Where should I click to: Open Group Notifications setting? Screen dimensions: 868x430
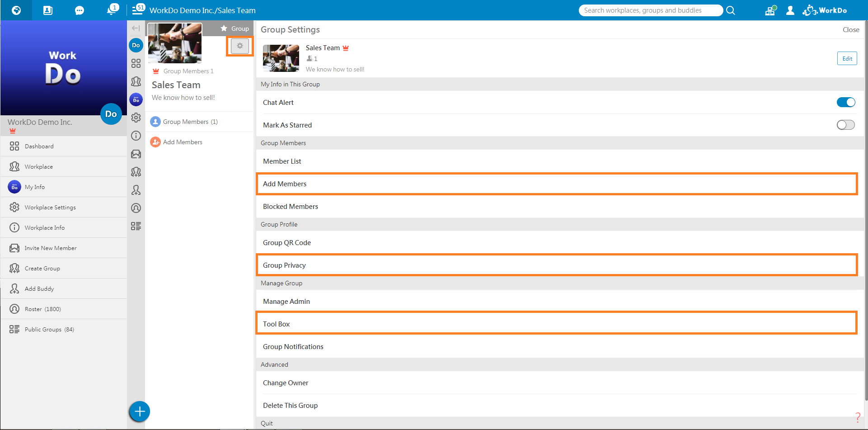point(560,346)
